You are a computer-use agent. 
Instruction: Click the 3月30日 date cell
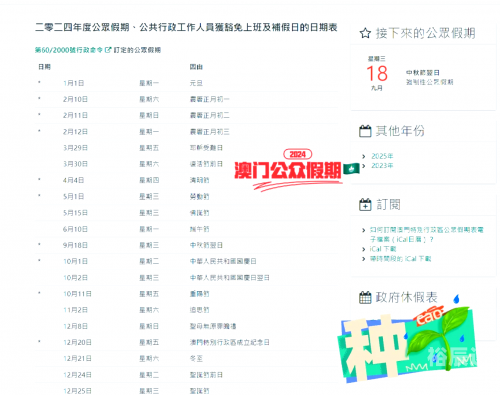pyautogui.click(x=75, y=164)
